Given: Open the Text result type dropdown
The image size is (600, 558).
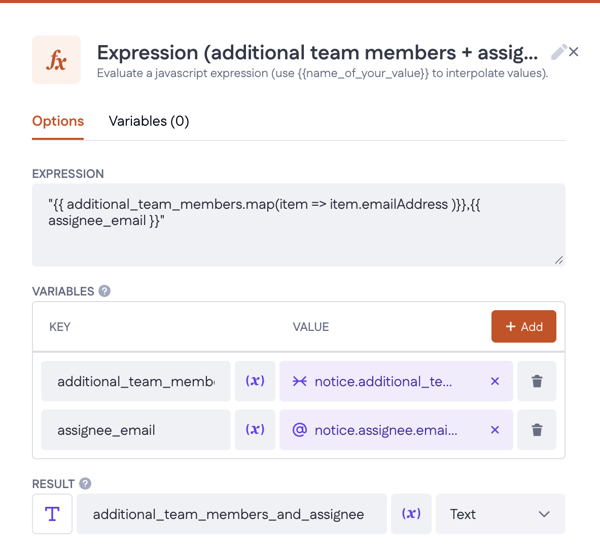Looking at the screenshot, I should pyautogui.click(x=500, y=514).
